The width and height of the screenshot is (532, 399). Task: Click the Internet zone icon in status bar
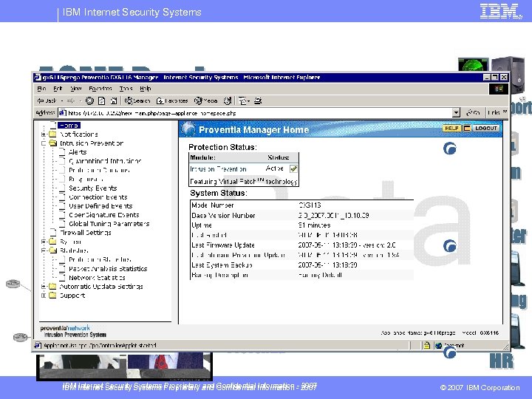coord(439,345)
